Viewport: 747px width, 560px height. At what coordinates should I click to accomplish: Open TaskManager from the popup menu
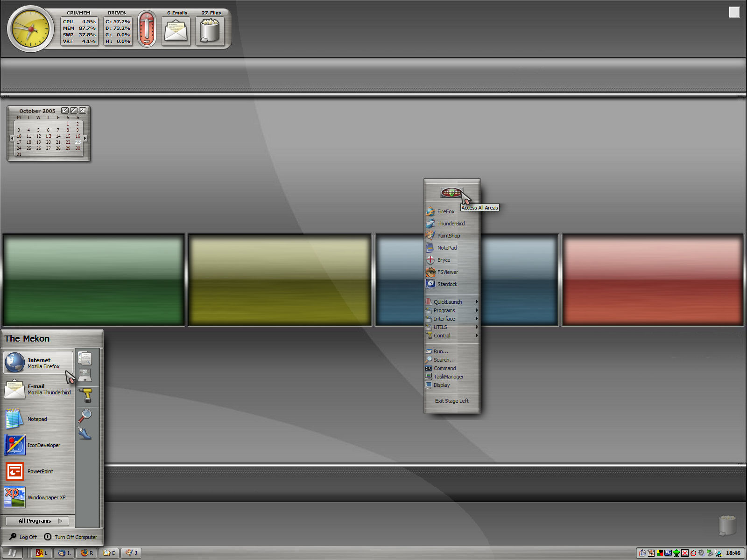coord(452,377)
